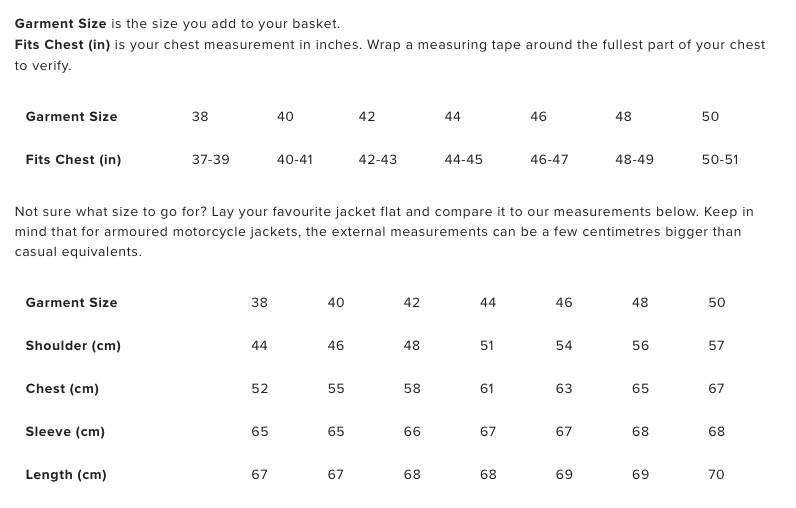This screenshot has width=796, height=508.
Task: Click the 40-41 chest range value
Action: (295, 160)
